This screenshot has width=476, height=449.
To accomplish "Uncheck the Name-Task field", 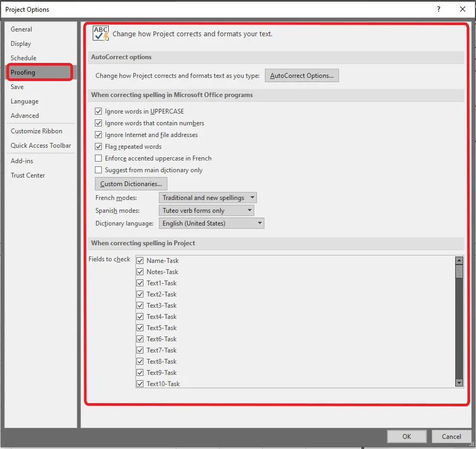I will (x=140, y=261).
